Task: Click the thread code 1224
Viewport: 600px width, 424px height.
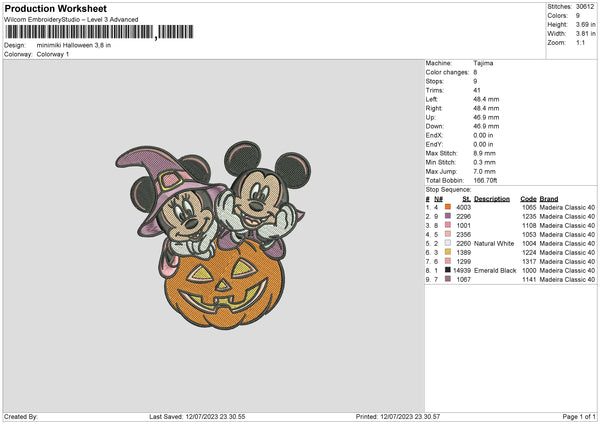Action: click(x=529, y=253)
